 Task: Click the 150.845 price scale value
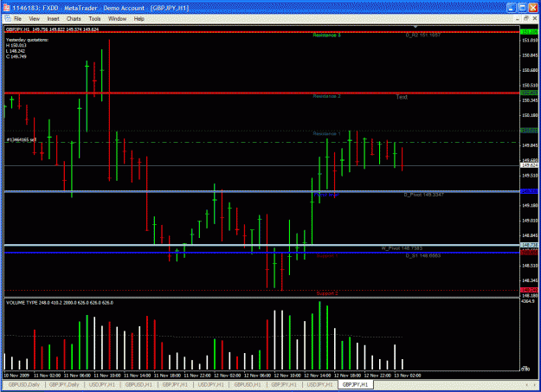[530, 55]
